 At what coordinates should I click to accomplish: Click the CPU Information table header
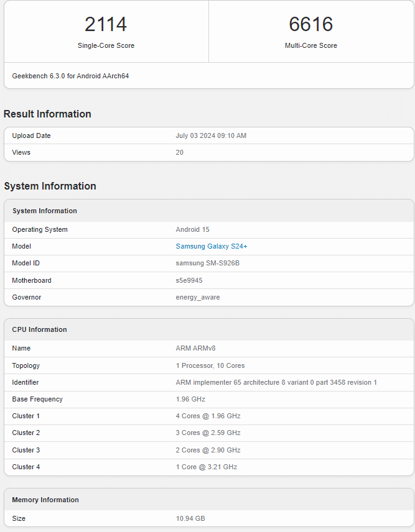[x=39, y=329]
